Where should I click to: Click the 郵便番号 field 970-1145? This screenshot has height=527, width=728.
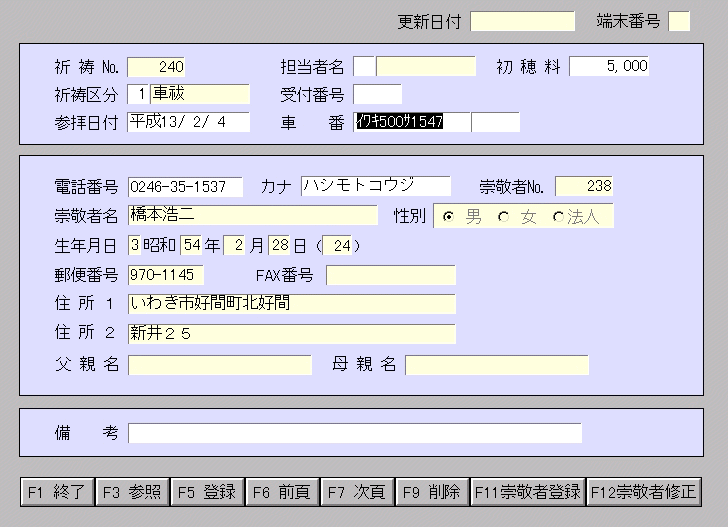tap(166, 275)
